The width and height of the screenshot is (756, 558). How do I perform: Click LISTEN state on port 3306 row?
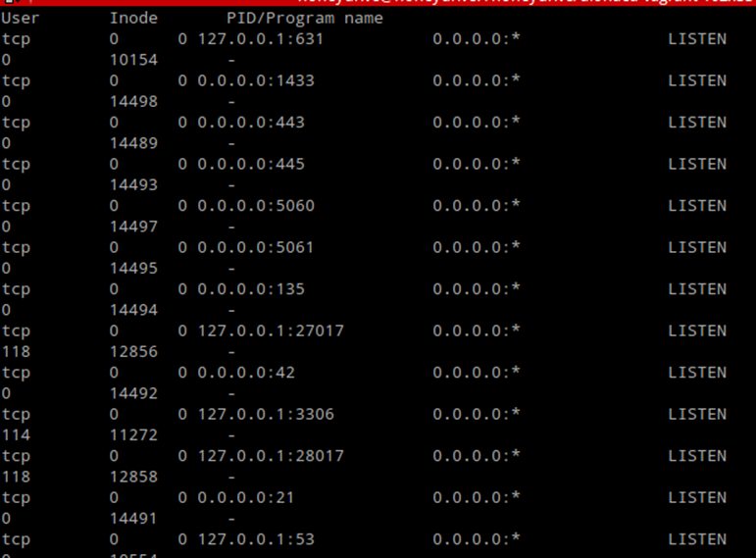697,414
